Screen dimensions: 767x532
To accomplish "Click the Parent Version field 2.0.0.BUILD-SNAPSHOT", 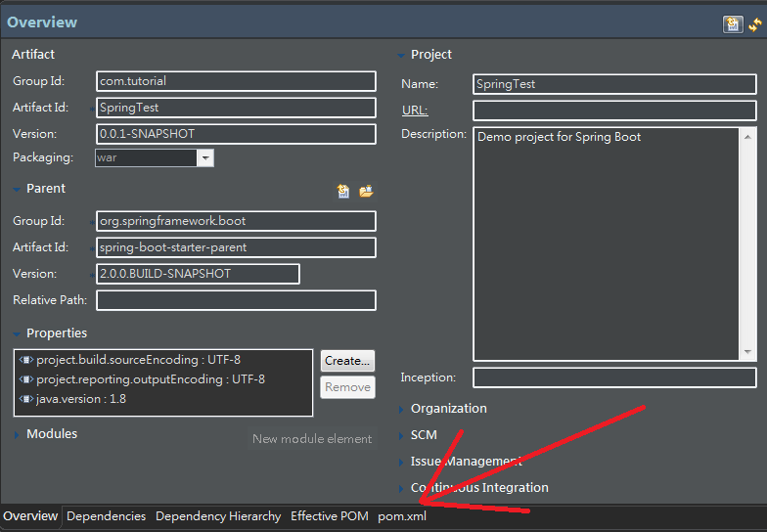I will [198, 274].
